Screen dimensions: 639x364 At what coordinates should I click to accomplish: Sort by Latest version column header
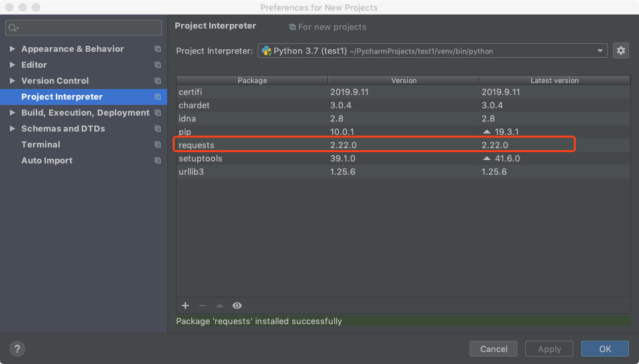[x=555, y=80]
